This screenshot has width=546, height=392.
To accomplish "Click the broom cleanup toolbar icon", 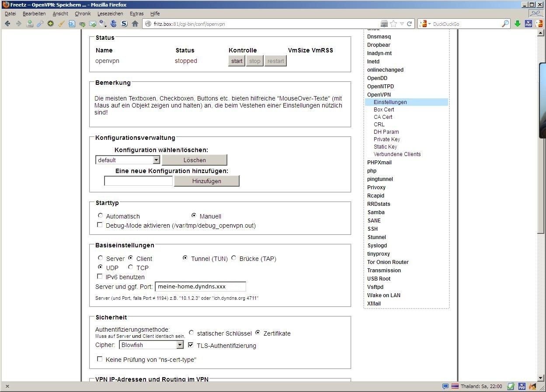I will point(61,24).
